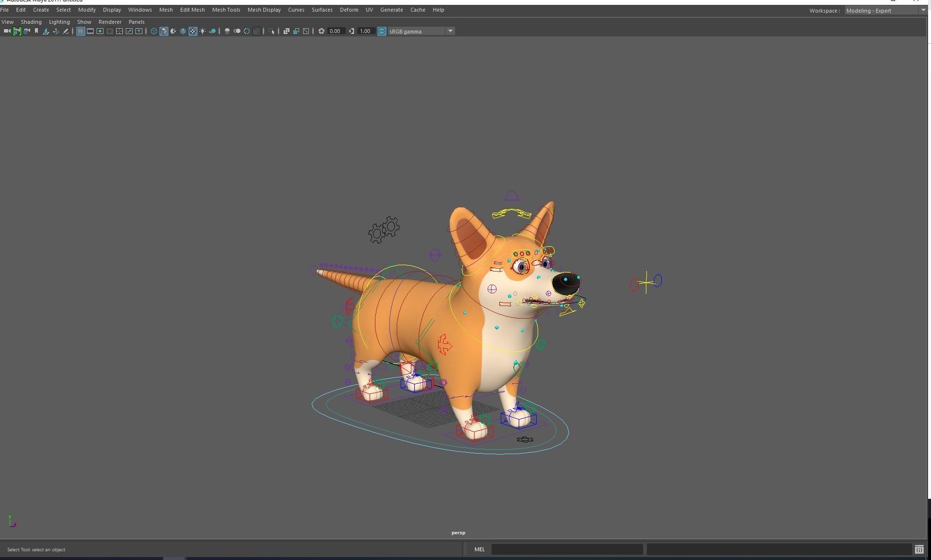Expand the Renderer panel menu
The width and height of the screenshot is (931, 560).
pos(110,22)
